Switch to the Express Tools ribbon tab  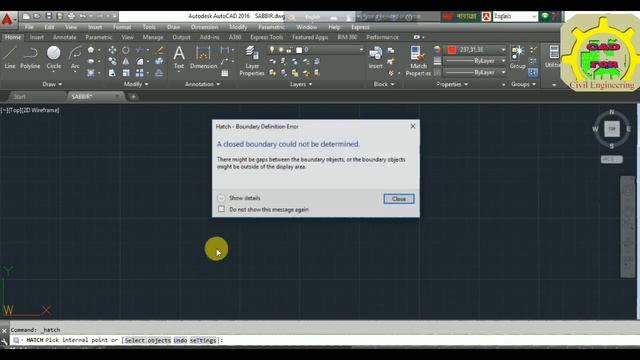(267, 37)
